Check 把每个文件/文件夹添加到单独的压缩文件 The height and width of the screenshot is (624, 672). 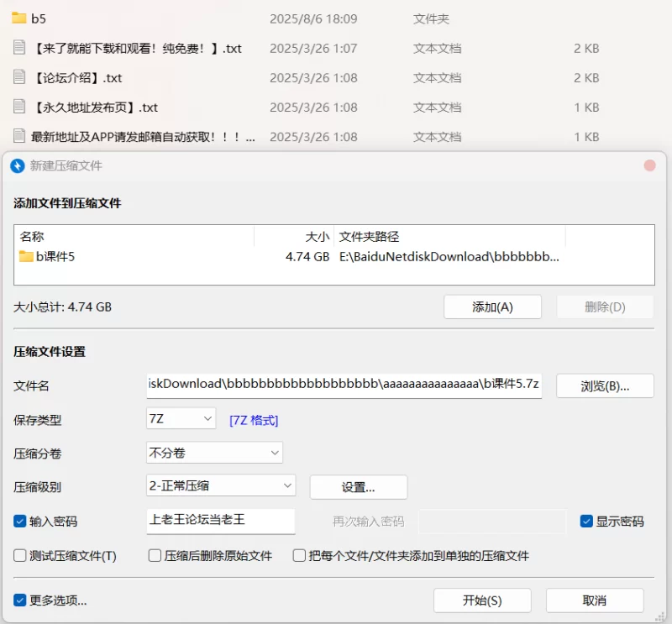click(299, 556)
